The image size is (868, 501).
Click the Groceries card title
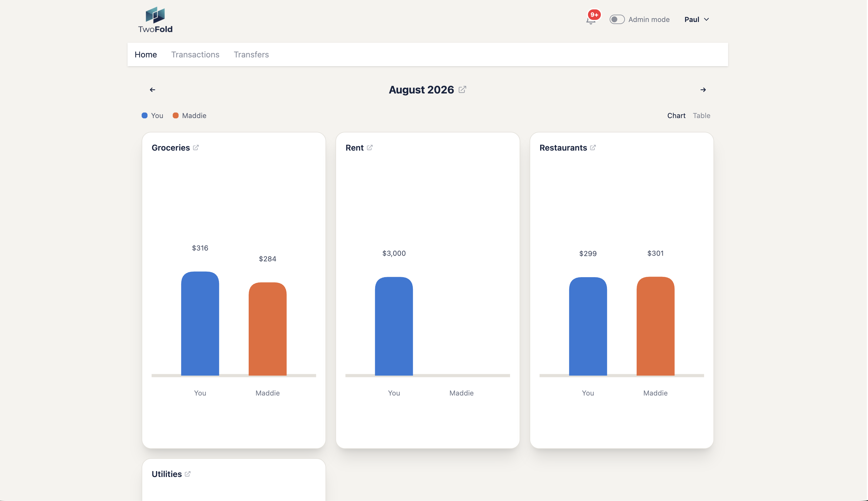(x=171, y=148)
